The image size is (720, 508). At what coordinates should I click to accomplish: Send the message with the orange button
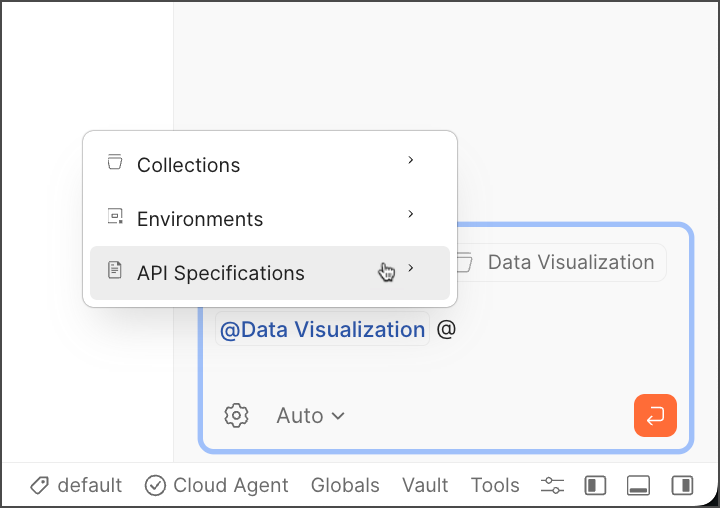[x=655, y=415]
